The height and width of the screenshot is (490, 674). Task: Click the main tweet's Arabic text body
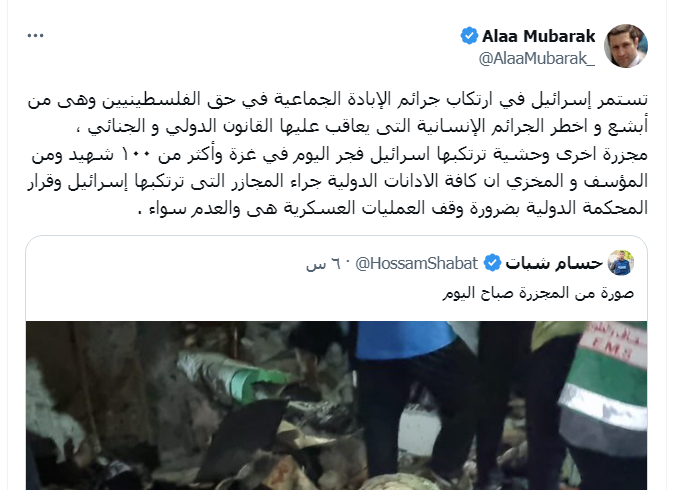tap(337, 154)
